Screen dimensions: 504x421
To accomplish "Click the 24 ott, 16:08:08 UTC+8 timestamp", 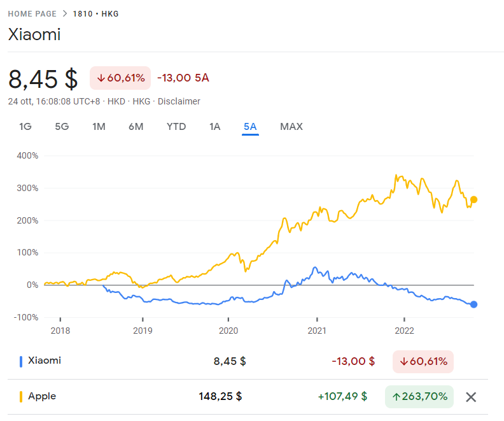I will tap(54, 101).
